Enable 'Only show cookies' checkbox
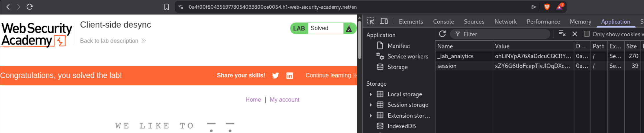 pos(587,34)
